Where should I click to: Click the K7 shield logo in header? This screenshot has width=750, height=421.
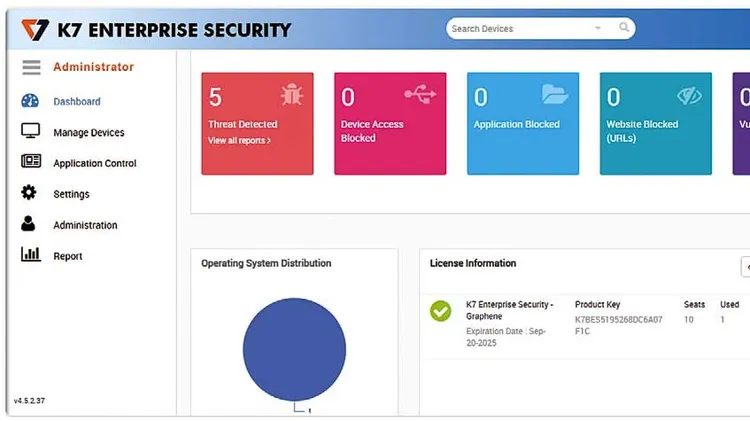pos(35,29)
